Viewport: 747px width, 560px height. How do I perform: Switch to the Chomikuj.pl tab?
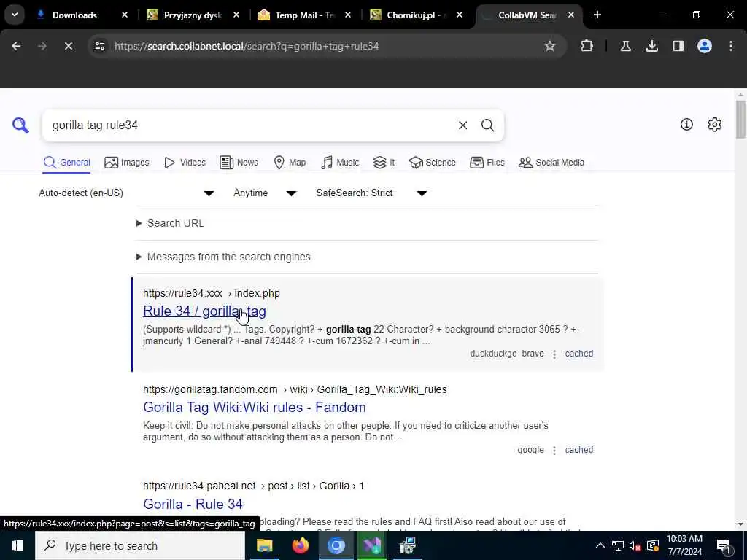point(416,15)
